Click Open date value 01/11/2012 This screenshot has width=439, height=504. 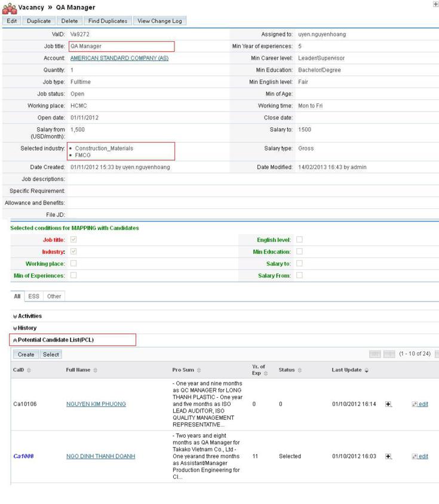(x=85, y=118)
